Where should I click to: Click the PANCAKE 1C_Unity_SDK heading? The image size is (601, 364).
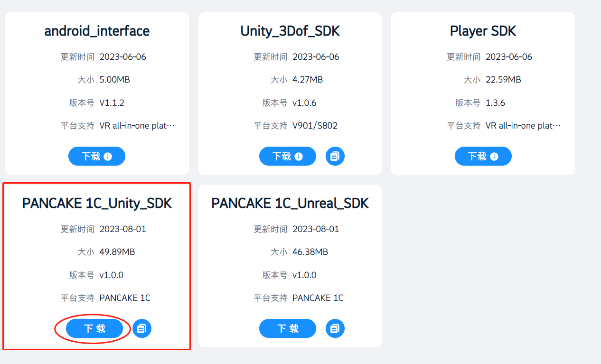click(97, 203)
